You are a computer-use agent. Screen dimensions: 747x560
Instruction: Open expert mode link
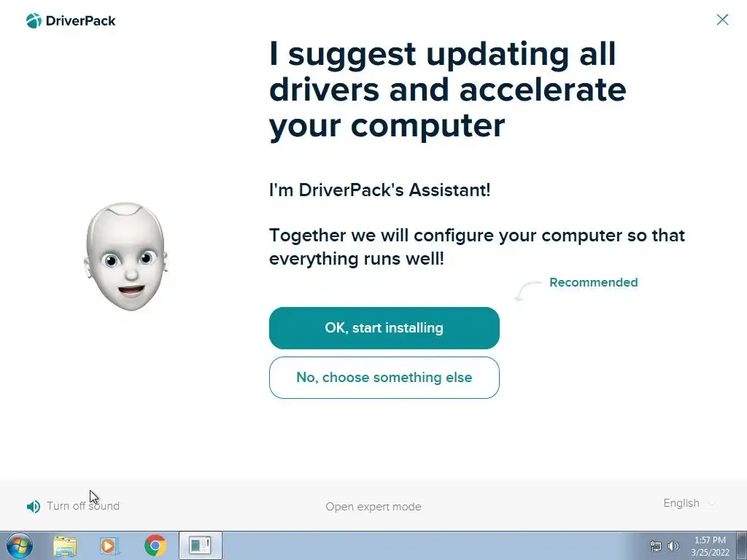(373, 507)
